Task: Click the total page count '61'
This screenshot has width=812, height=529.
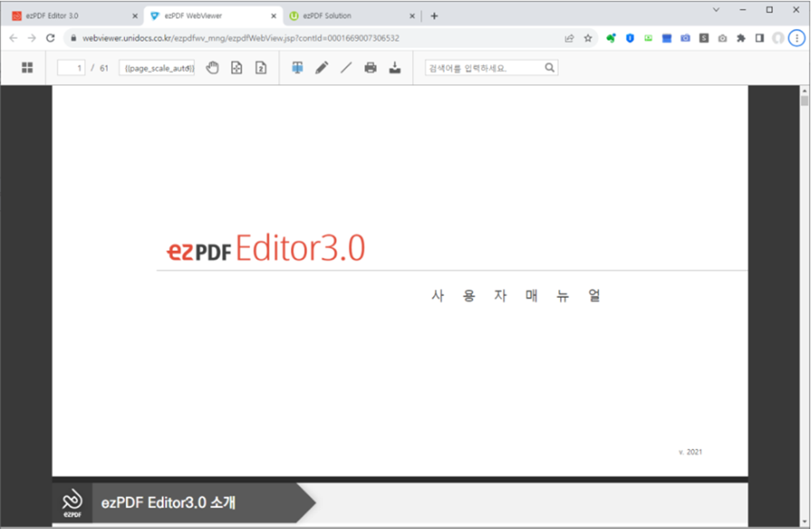Action: tap(104, 68)
